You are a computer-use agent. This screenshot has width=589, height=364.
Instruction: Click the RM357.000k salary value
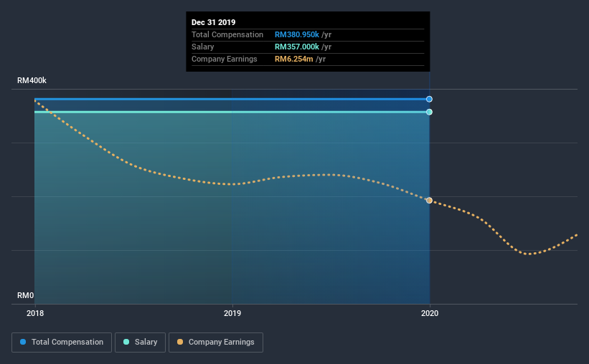pyautogui.click(x=297, y=47)
